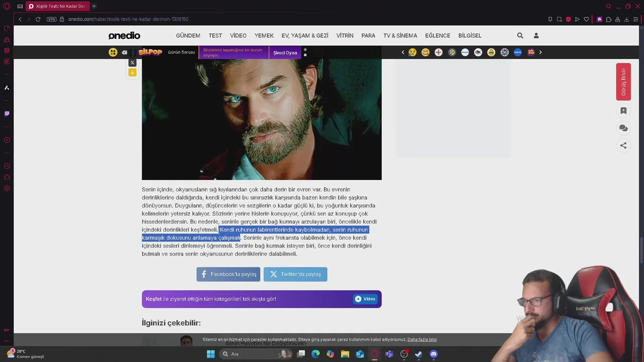The image size is (644, 362).
Task: Show previous channel icons with left arrow
Action: tap(403, 52)
